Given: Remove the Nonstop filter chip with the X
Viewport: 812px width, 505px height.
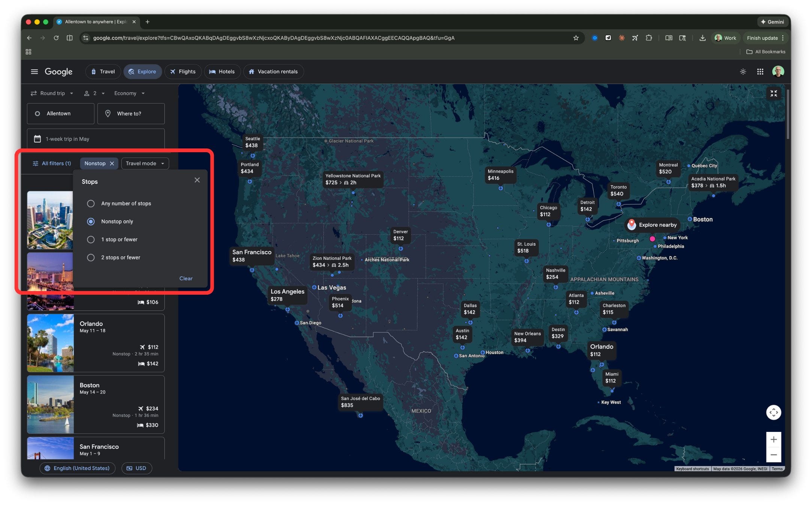Looking at the screenshot, I should [112, 163].
